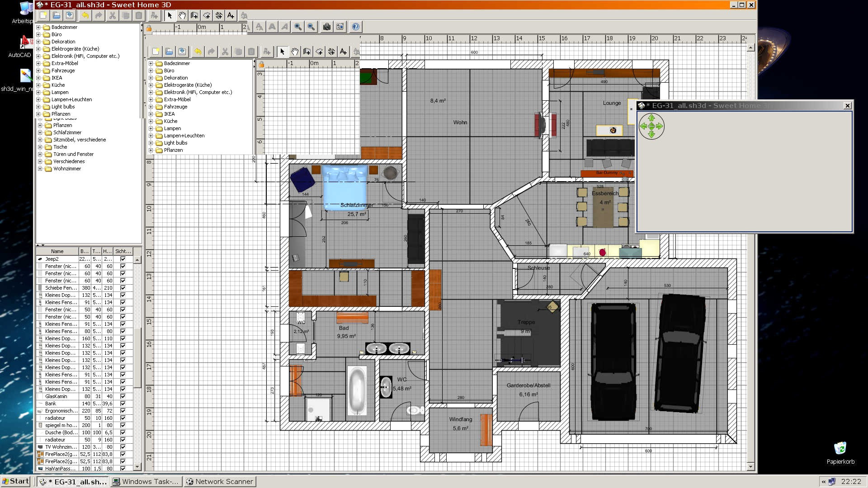Expand the Schlafzimmer catalog folder
Viewport: 868px width, 488px height.
40,132
